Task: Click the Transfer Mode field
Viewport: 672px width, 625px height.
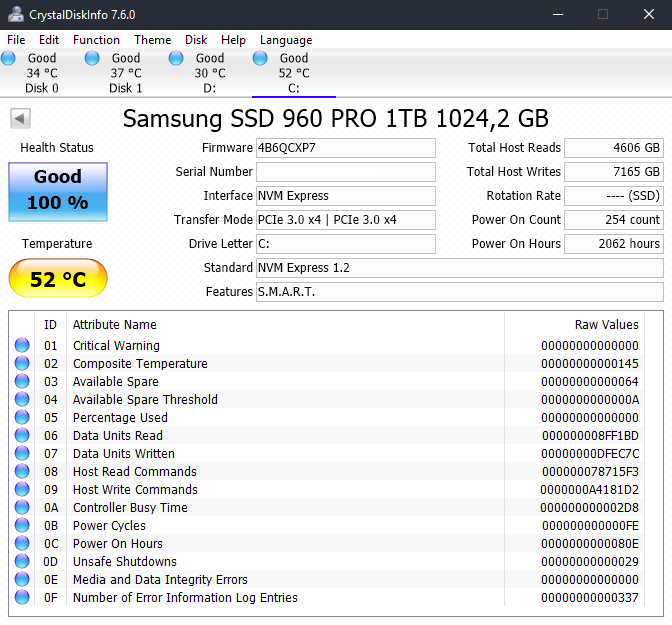Action: tap(346, 220)
